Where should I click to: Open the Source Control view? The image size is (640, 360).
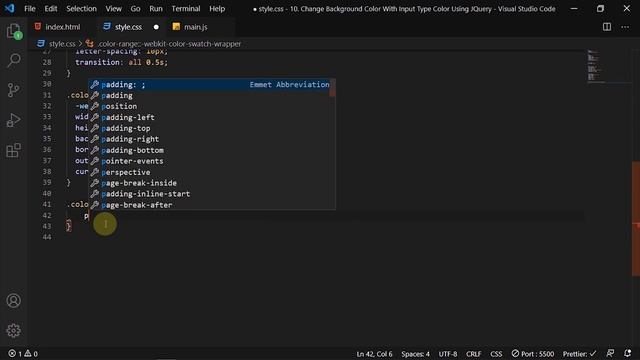click(13, 90)
